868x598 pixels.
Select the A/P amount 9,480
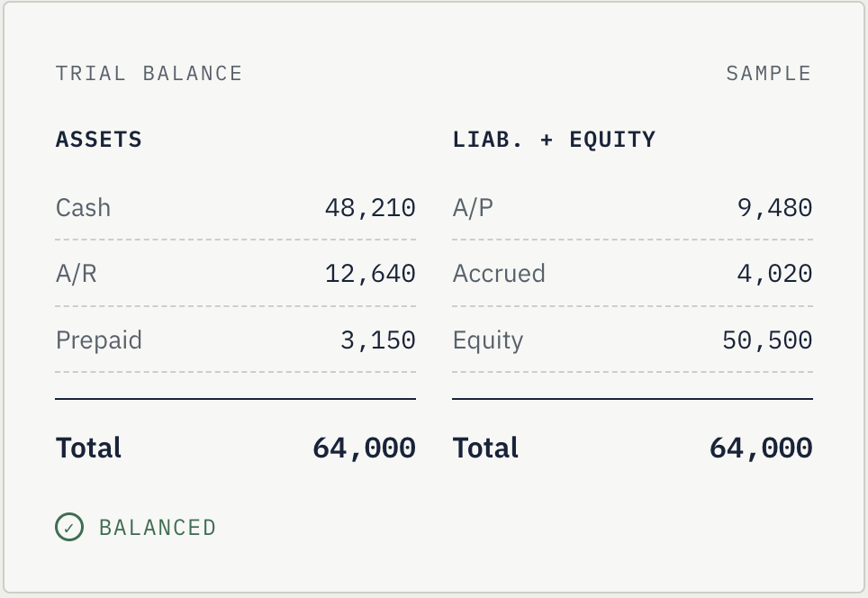(x=774, y=209)
